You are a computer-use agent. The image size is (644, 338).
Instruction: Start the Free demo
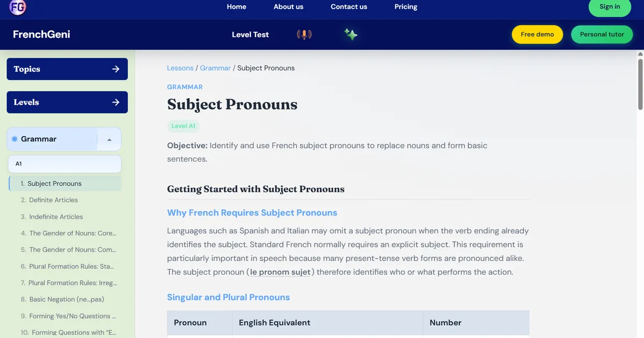pos(537,34)
